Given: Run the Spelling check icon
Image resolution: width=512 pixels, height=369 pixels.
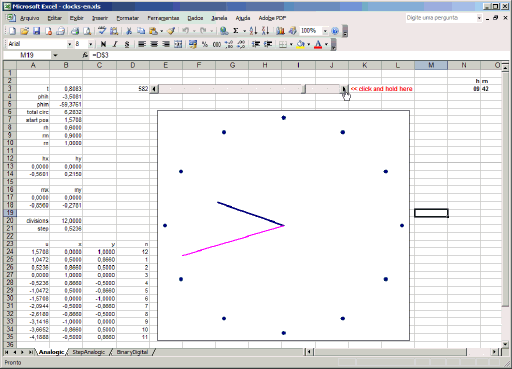Looking at the screenshot, I should [102, 31].
